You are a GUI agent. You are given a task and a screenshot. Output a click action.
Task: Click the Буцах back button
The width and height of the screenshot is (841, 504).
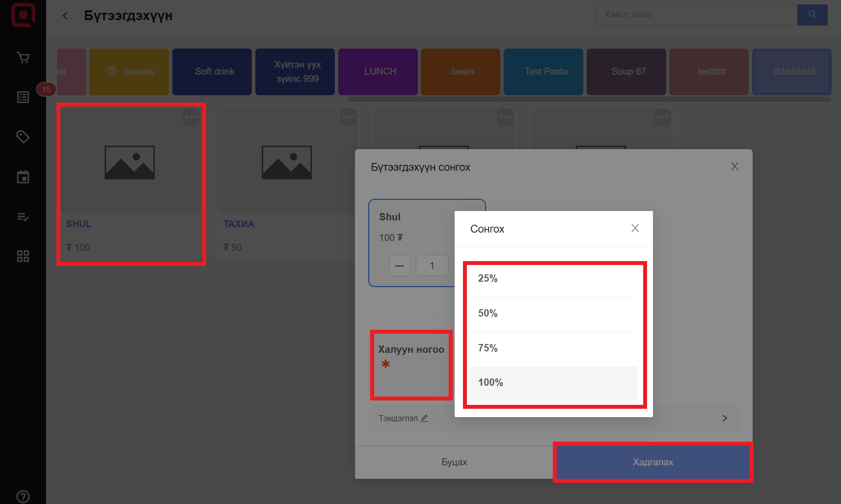(x=454, y=462)
